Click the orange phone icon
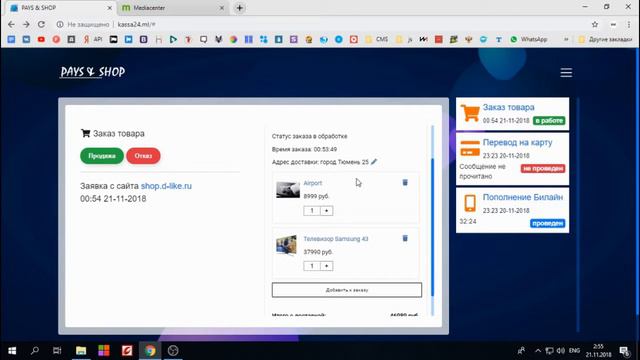640x360 pixels. click(x=470, y=203)
